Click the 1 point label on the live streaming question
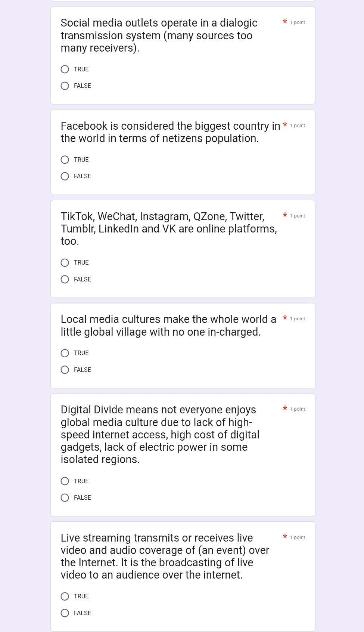Screen dimensions: 364x632 coord(298,537)
